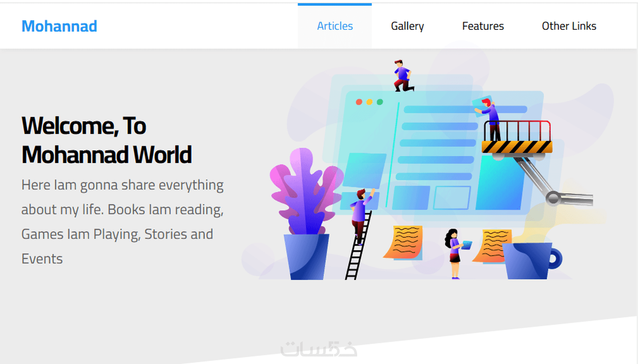The height and width of the screenshot is (364, 638).
Task: Open the Other Links navigation item
Action: pos(569,26)
